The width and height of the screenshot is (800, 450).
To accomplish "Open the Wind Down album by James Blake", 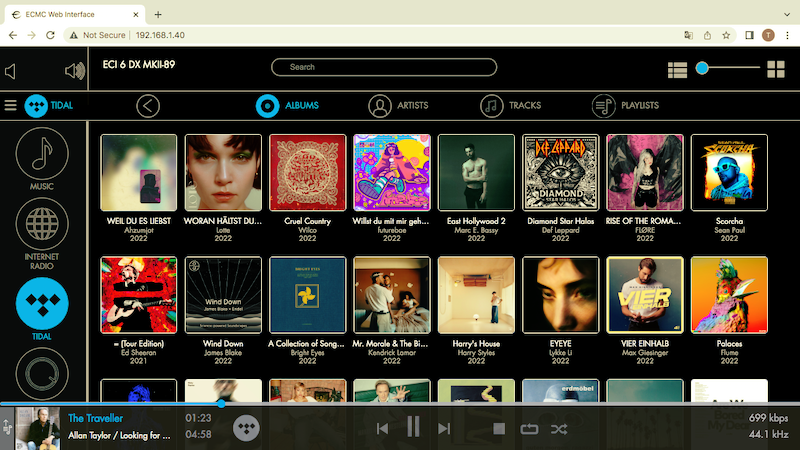I will [223, 295].
